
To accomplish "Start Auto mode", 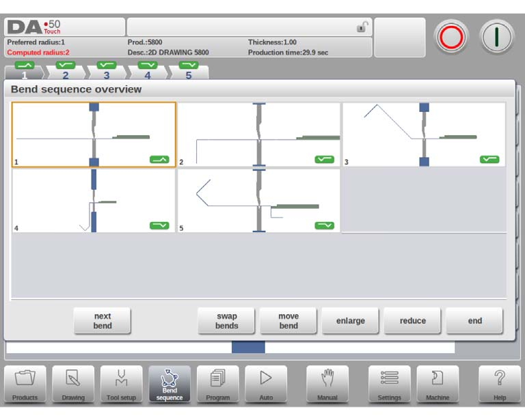I will (x=266, y=384).
